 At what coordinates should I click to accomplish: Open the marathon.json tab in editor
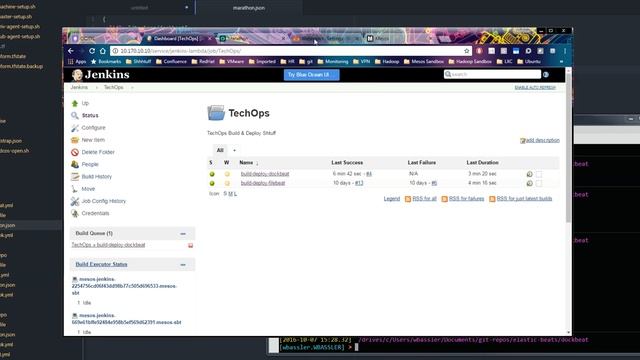(x=249, y=8)
